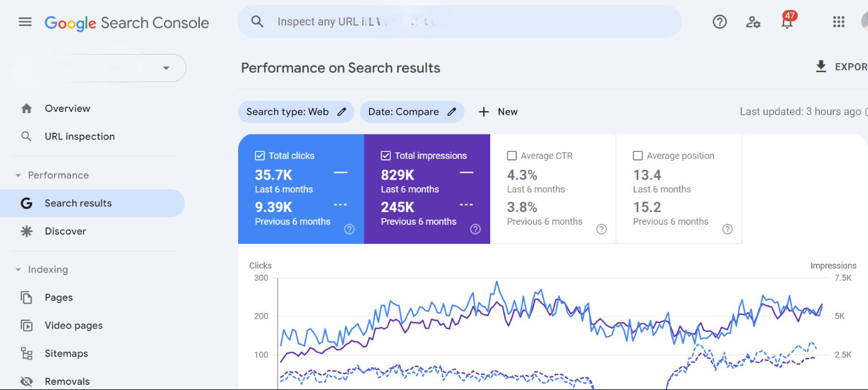Check the Average CTR checkbox
Viewport: 868px width, 390px height.
512,156
